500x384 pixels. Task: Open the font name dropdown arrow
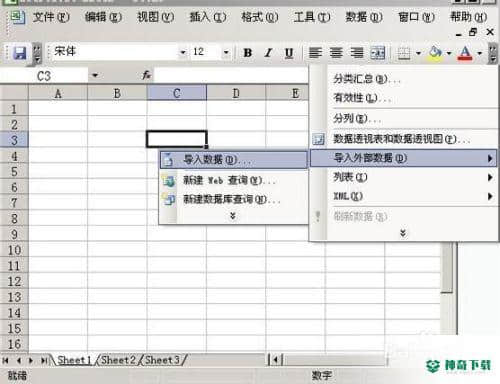(x=183, y=53)
